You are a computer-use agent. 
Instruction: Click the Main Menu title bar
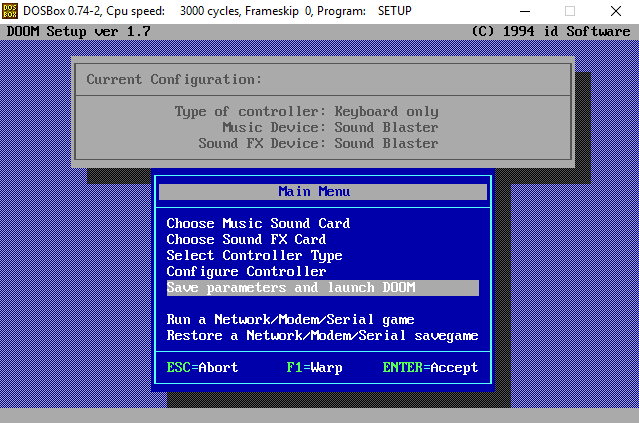(323, 192)
